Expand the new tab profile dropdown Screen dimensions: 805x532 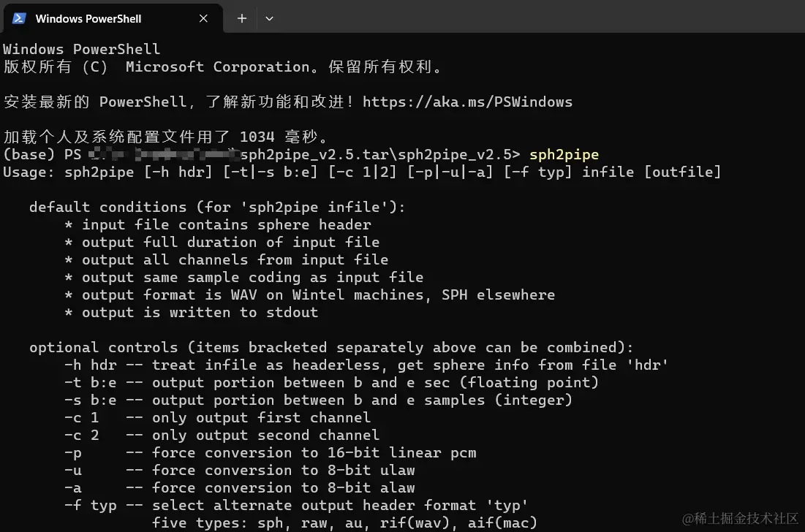269,18
